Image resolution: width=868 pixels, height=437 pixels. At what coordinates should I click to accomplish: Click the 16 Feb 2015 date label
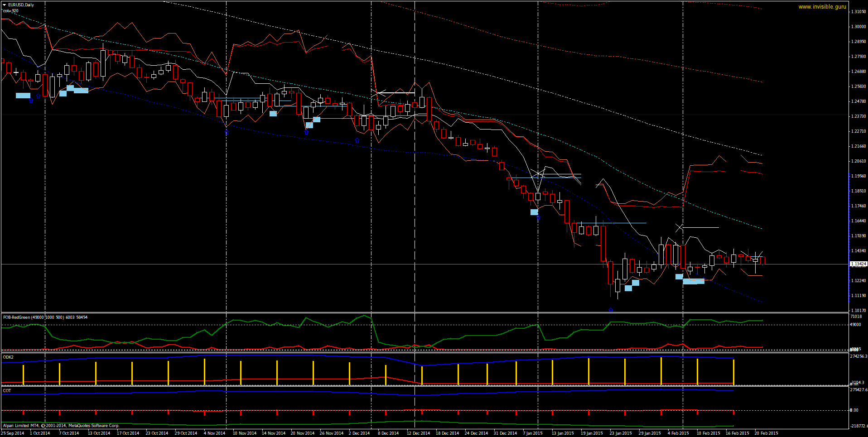(x=737, y=433)
